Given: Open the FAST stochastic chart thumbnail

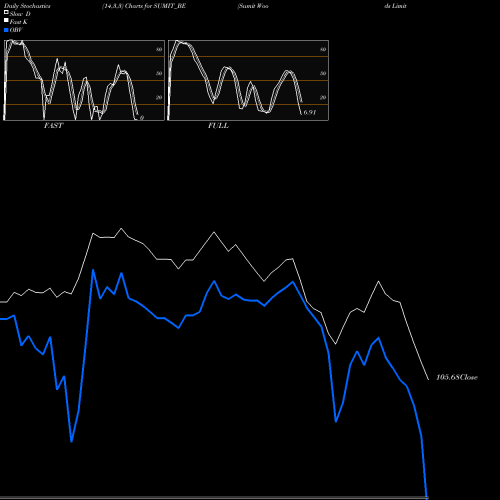Looking at the screenshot, I should pos(84,80).
